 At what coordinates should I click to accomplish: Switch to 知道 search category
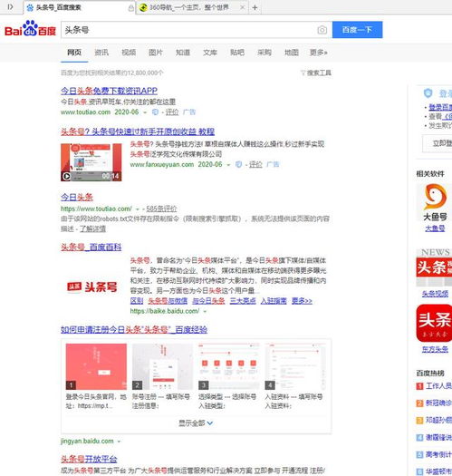click(x=183, y=53)
